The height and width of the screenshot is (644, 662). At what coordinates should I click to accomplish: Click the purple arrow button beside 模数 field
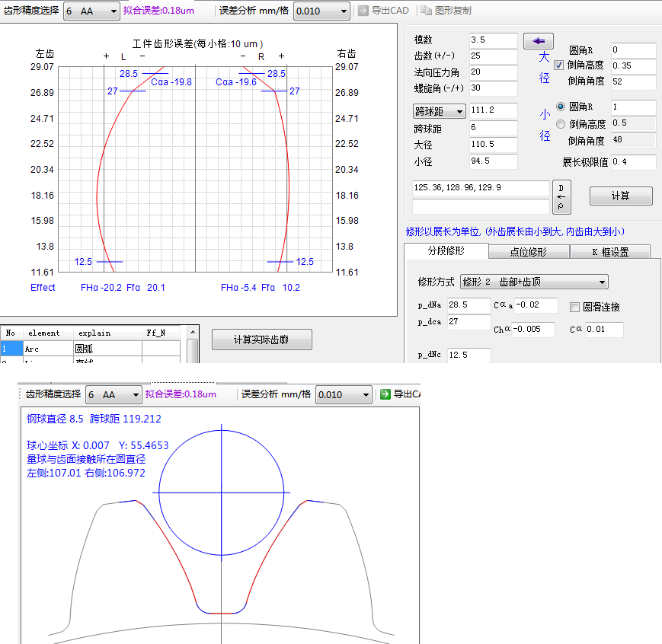(539, 40)
